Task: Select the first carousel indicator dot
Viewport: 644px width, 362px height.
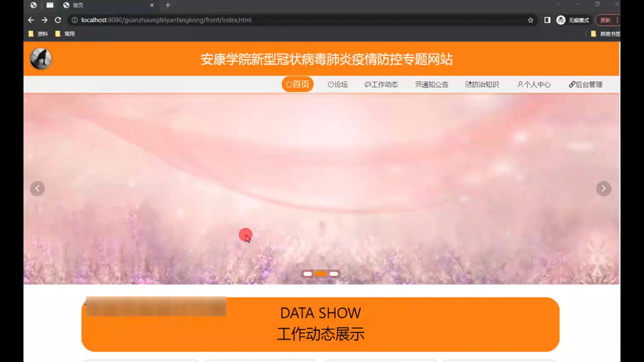Action: point(308,274)
